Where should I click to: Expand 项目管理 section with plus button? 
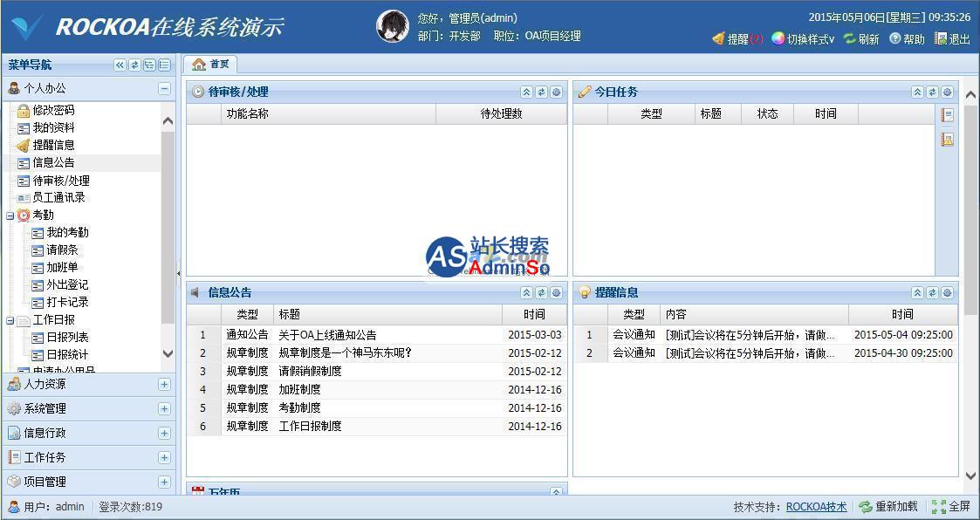click(x=164, y=482)
